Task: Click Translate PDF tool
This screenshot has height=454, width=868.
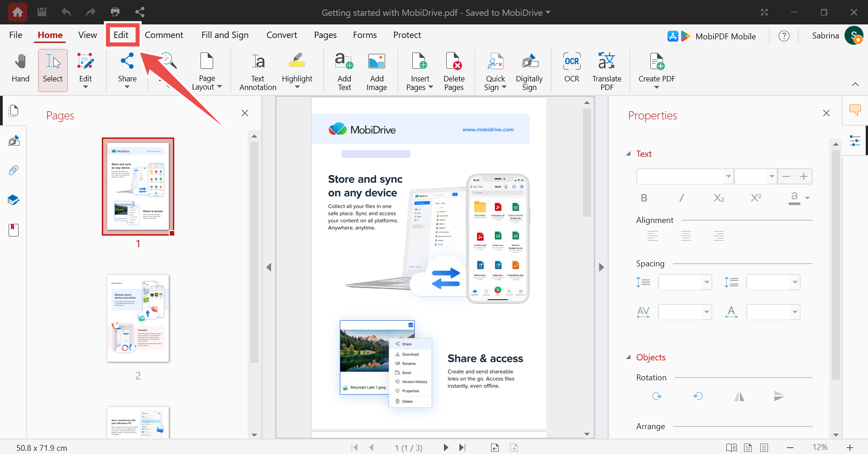Action: click(x=607, y=71)
